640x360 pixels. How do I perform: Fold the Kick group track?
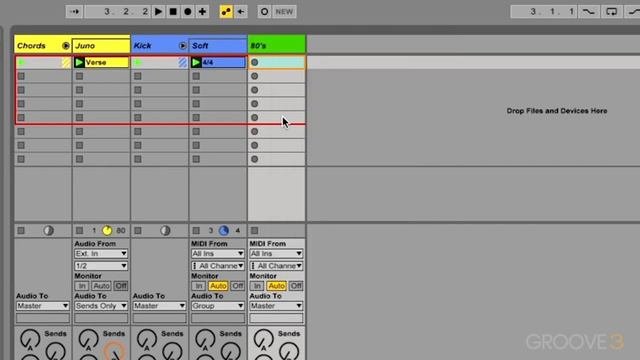182,46
